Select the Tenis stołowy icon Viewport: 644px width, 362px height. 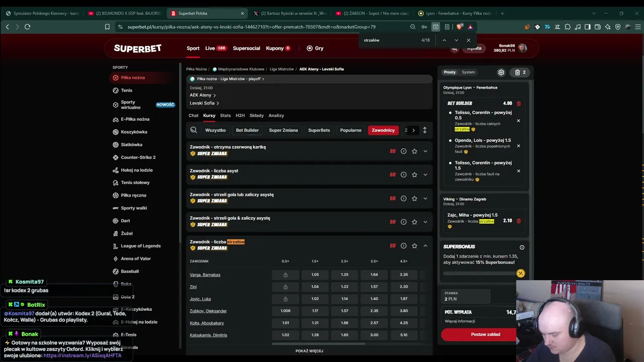[116, 183]
